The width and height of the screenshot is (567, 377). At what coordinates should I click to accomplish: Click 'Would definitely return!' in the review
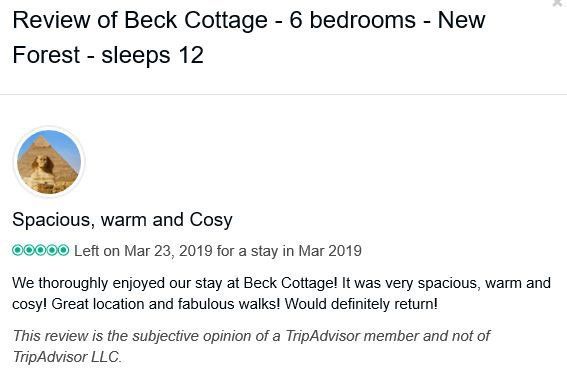(x=361, y=304)
